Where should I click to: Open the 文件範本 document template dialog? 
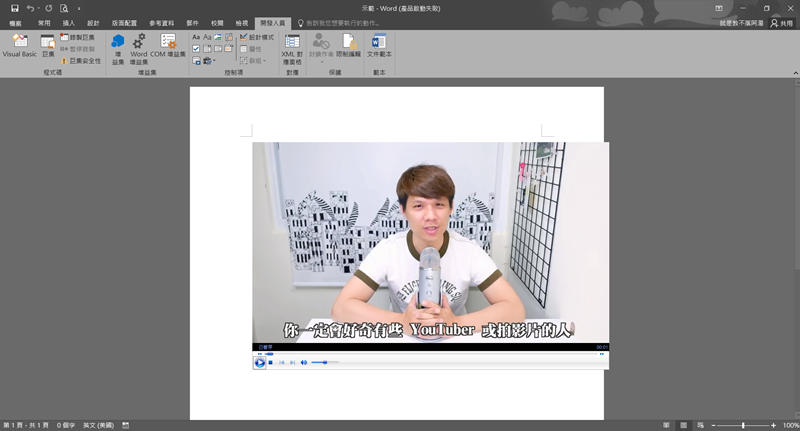(x=379, y=47)
